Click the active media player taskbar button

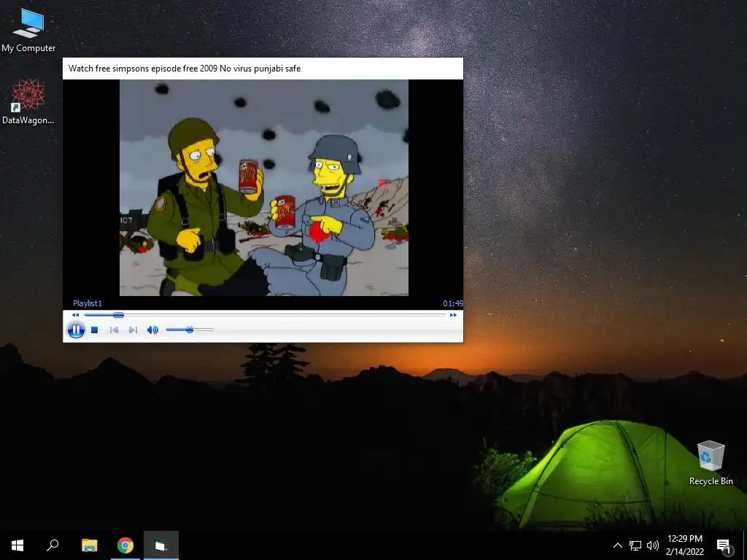point(161,545)
